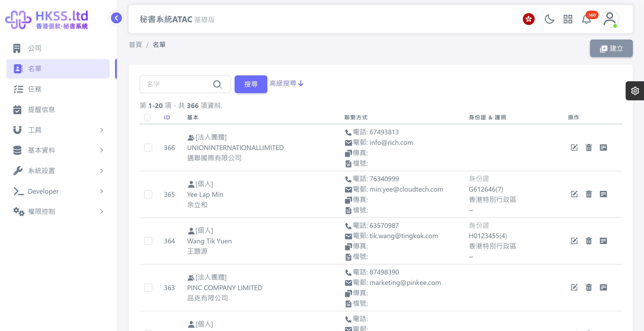Delete record 366 UNIONINTERNATIONALLIMITED
The width and height of the screenshot is (644, 331).
pos(588,148)
